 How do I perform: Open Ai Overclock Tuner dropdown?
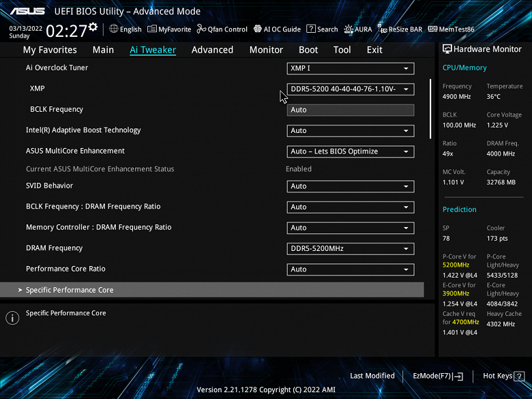click(x=351, y=68)
